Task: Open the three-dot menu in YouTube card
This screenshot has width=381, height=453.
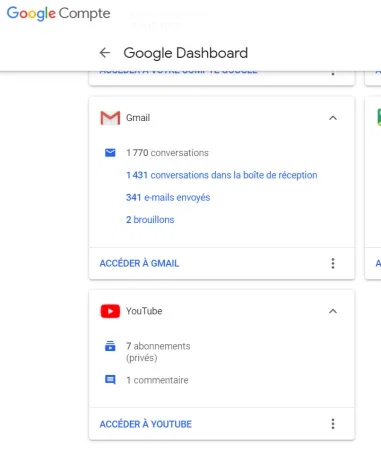Action: point(333,424)
